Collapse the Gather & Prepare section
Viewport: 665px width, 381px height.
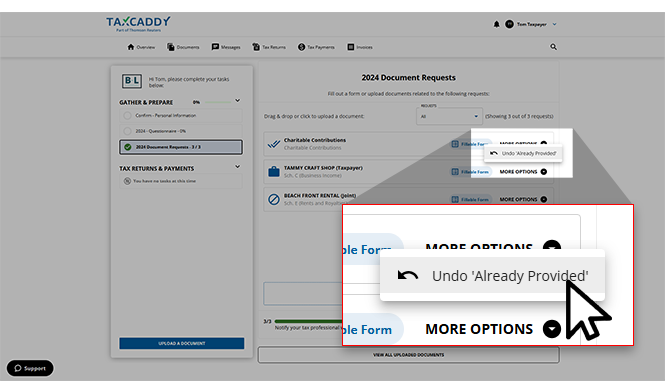[x=238, y=101]
